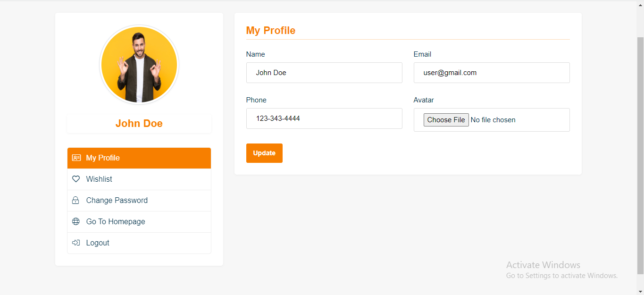Image resolution: width=644 pixels, height=295 pixels.
Task: Select the My Profile sidebar menu item
Action: (103, 158)
